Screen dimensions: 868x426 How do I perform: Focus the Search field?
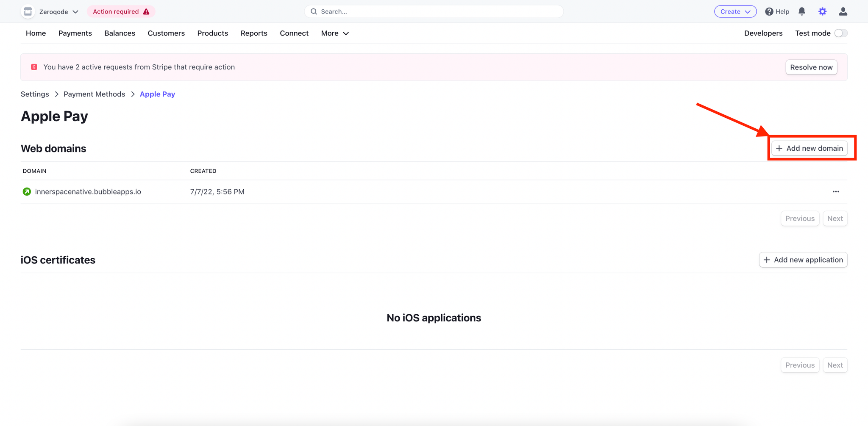[434, 11]
